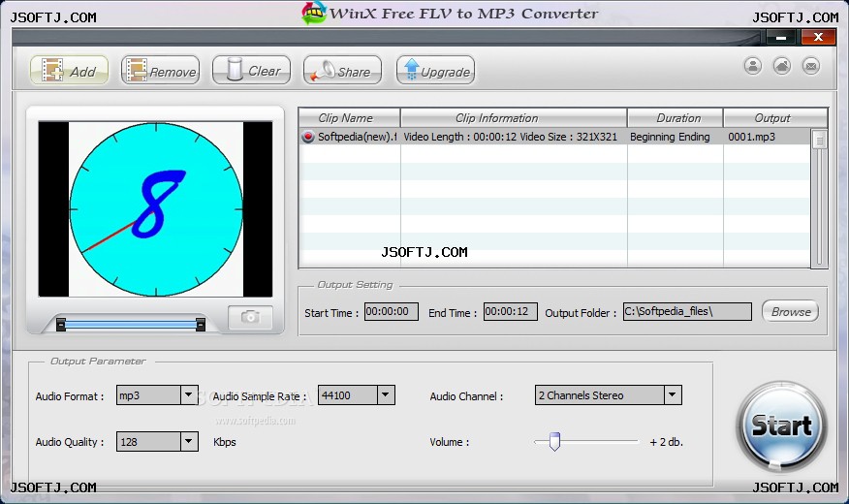Click the red record icon beside Softpedia(new)

click(x=308, y=137)
